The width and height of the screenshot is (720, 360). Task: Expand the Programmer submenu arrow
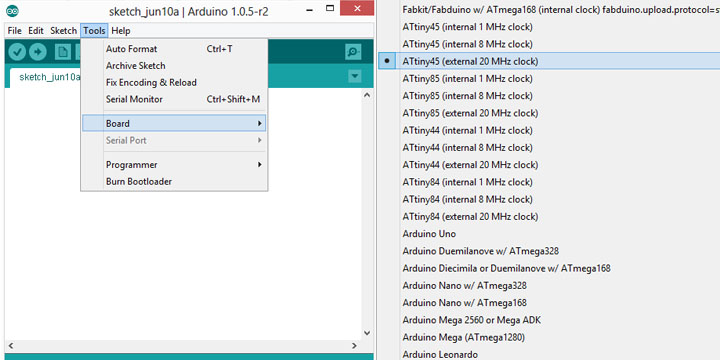pyautogui.click(x=259, y=164)
